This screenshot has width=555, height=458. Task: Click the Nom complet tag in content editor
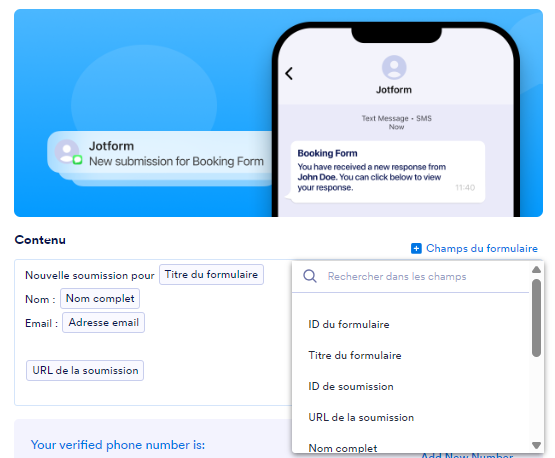[100, 298]
